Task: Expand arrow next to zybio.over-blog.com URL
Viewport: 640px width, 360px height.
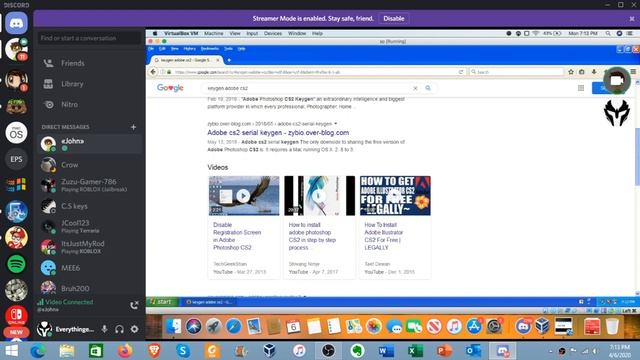Action: click(x=336, y=124)
